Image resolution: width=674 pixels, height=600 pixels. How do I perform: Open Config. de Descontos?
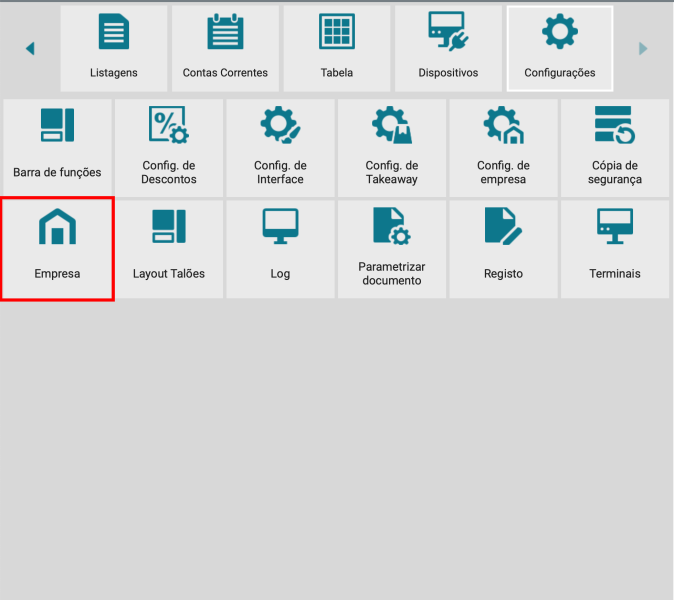coord(169,148)
